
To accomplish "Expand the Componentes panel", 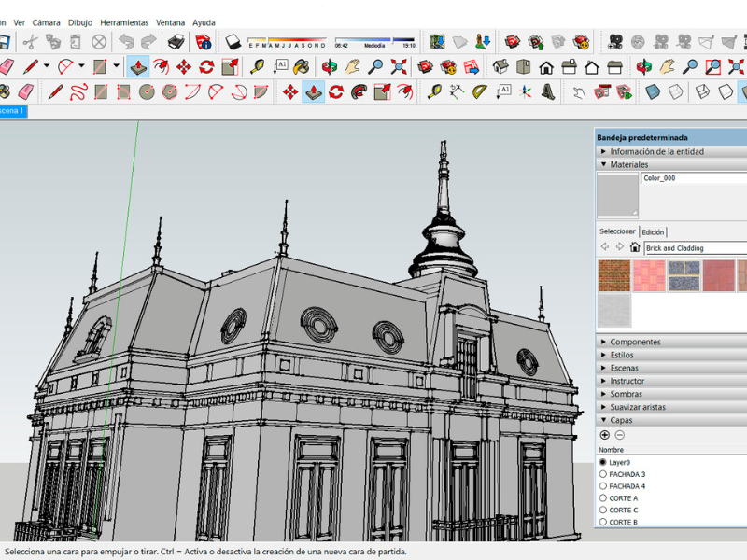I will tap(635, 342).
